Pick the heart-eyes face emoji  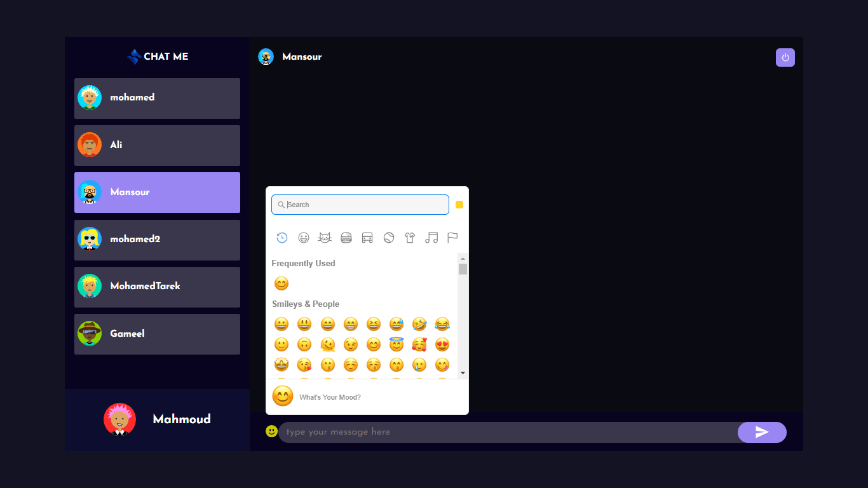click(442, 344)
